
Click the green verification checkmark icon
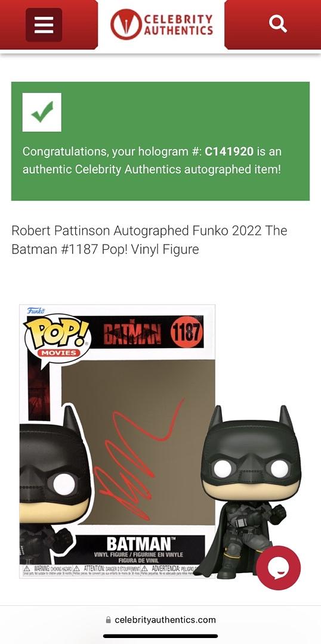point(42,112)
